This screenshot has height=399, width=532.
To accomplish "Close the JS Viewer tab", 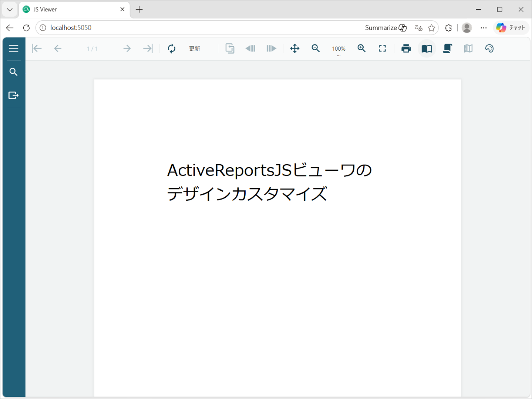I will [122, 10].
